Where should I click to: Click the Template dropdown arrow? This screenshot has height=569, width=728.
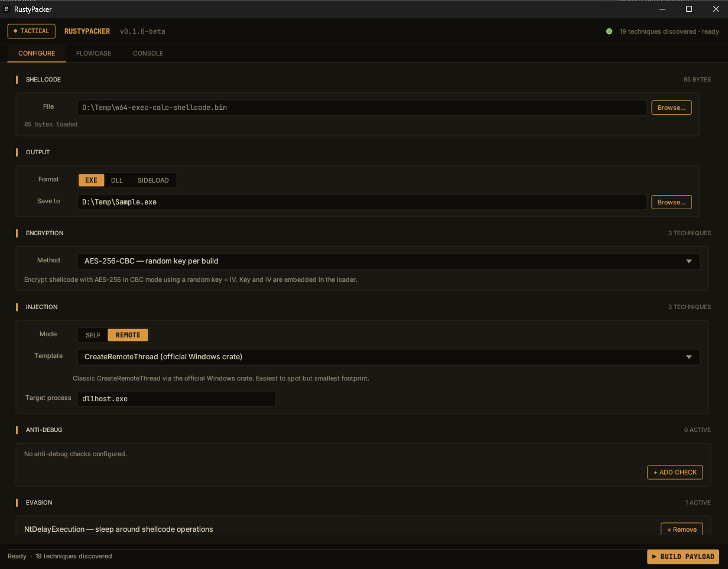(x=688, y=357)
